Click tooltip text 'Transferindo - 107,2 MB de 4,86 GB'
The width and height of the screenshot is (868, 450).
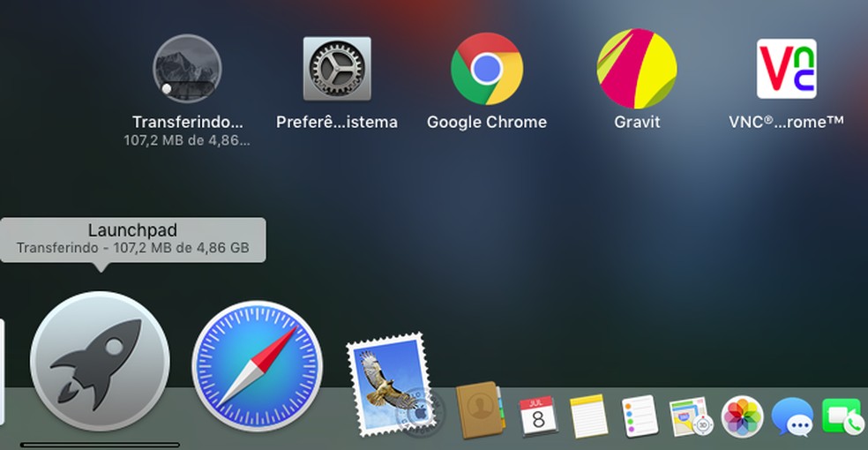pos(133,247)
